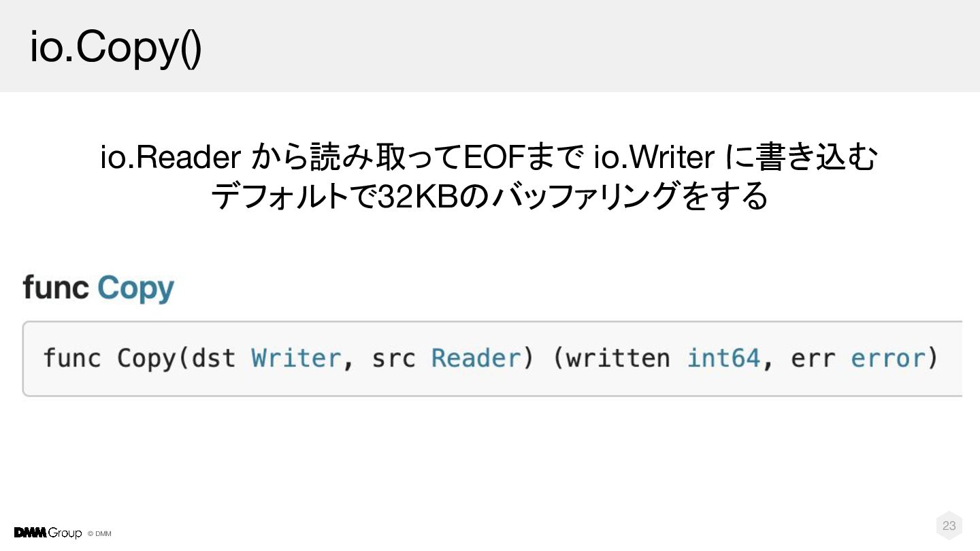
Task: Click 'io.Writer' in the first description line
Action: point(654,158)
